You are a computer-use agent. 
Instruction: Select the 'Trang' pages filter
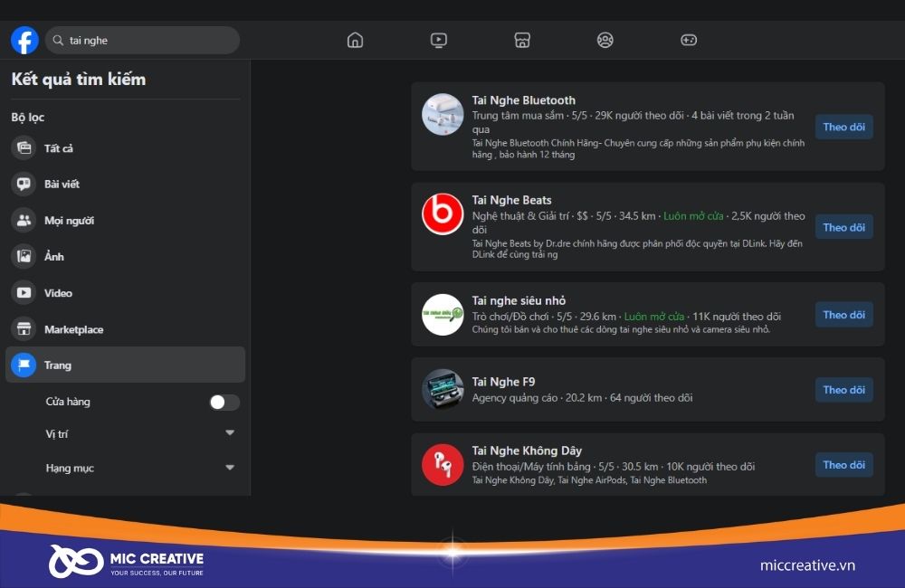(125, 365)
